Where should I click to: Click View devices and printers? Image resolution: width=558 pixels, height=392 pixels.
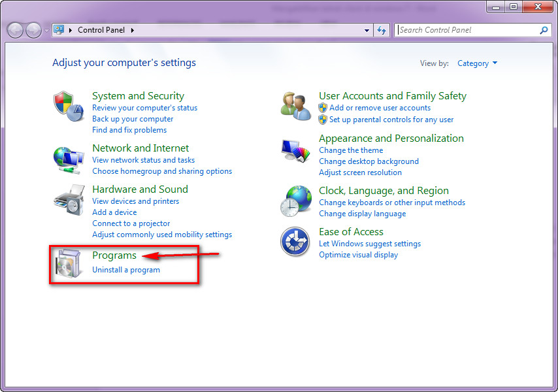coord(136,201)
